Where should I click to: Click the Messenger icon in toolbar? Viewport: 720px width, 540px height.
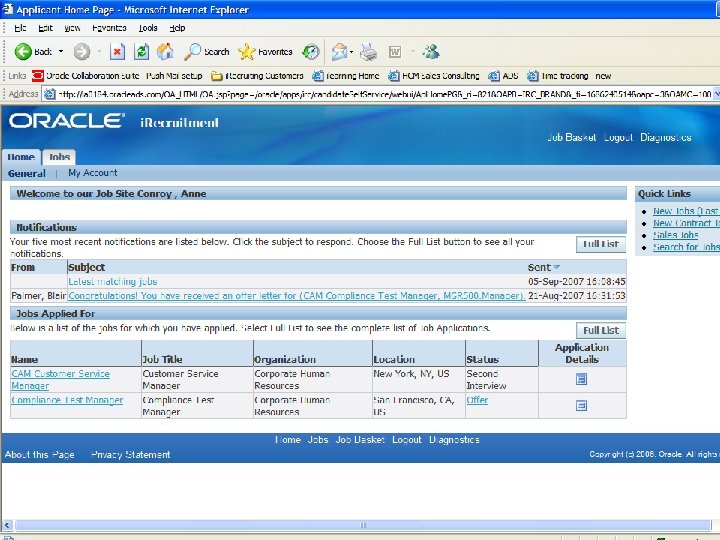(x=431, y=52)
